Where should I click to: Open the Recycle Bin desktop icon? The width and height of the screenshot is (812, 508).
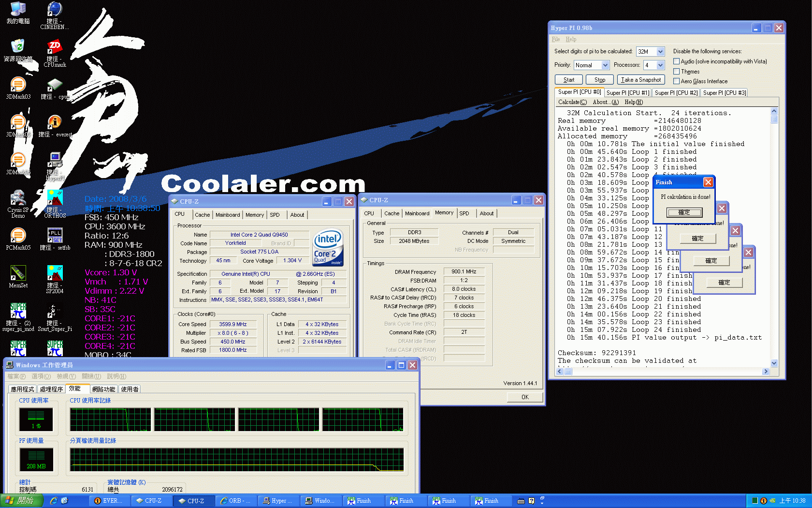18,50
